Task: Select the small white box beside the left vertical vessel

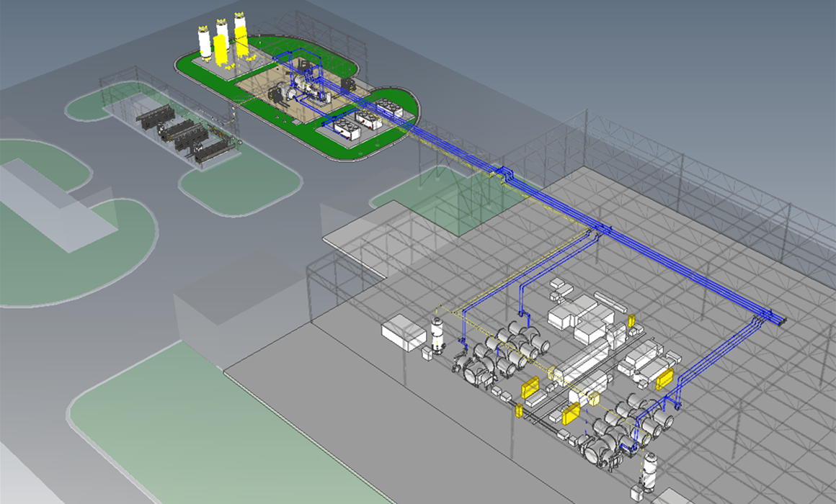Action: click(x=427, y=354)
